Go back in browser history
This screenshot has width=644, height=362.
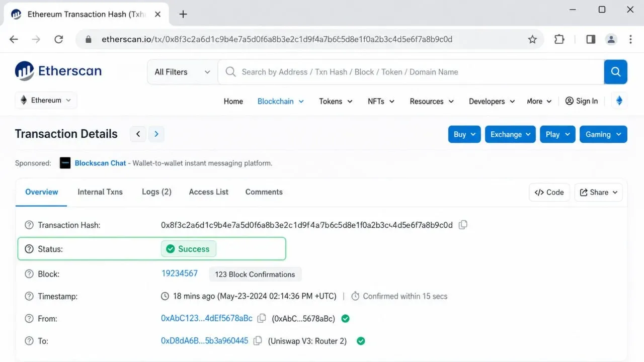click(x=14, y=39)
